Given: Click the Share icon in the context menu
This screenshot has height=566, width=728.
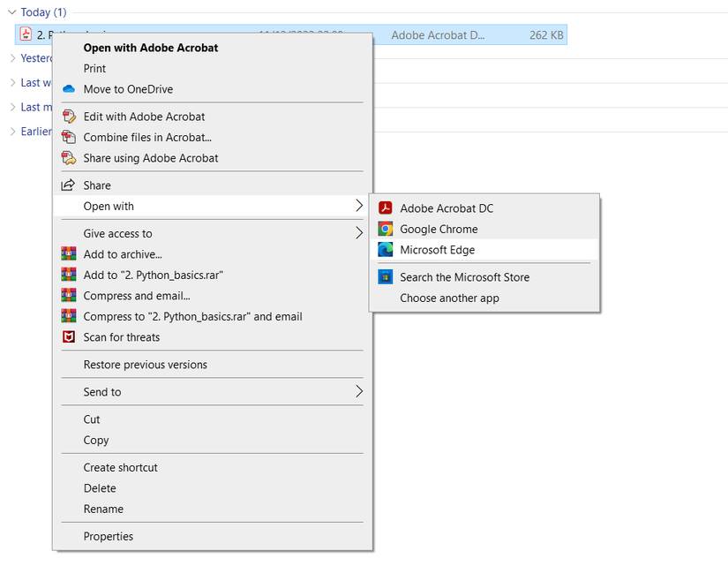Looking at the screenshot, I should point(69,185).
